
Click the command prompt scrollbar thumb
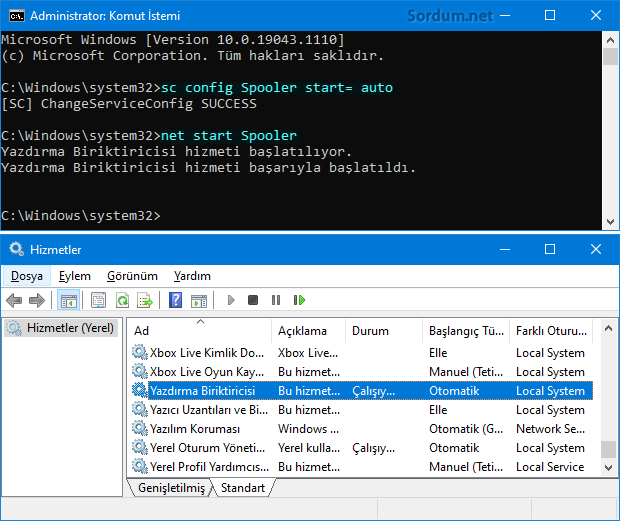(610, 57)
